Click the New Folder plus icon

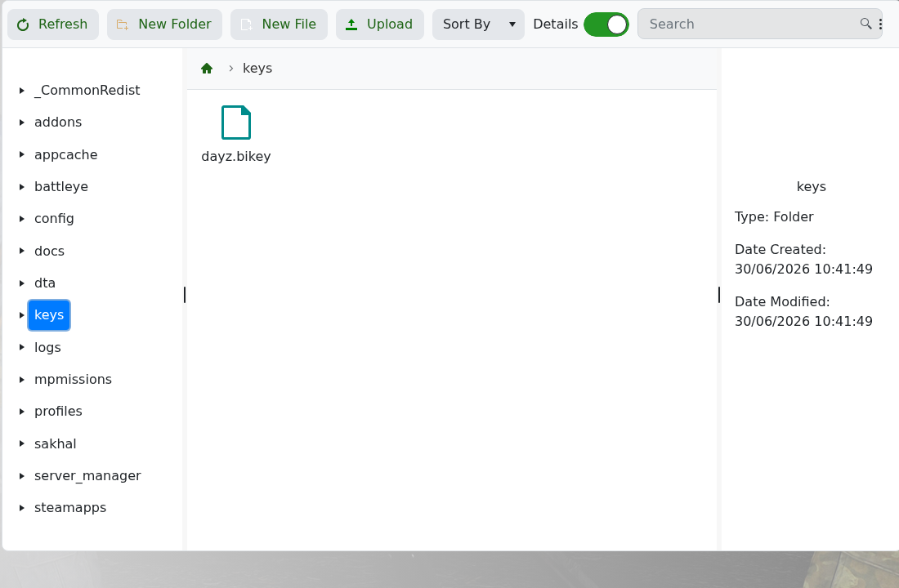pos(122,24)
